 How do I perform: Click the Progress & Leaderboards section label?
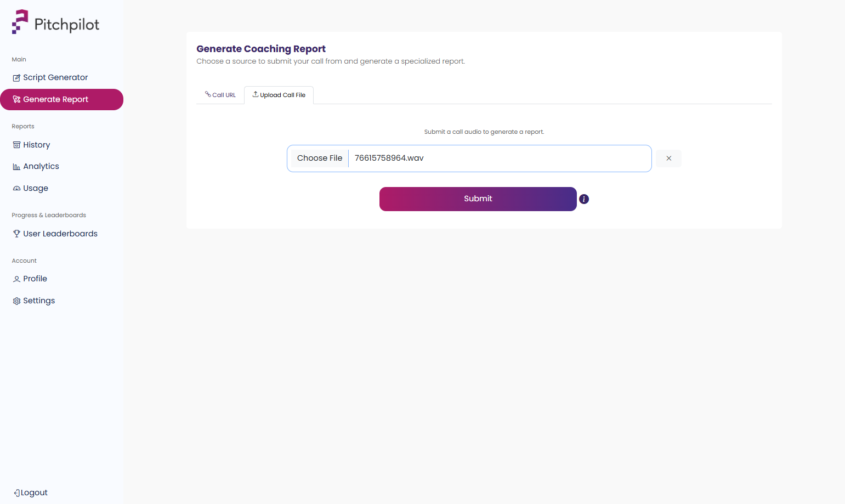point(49,216)
